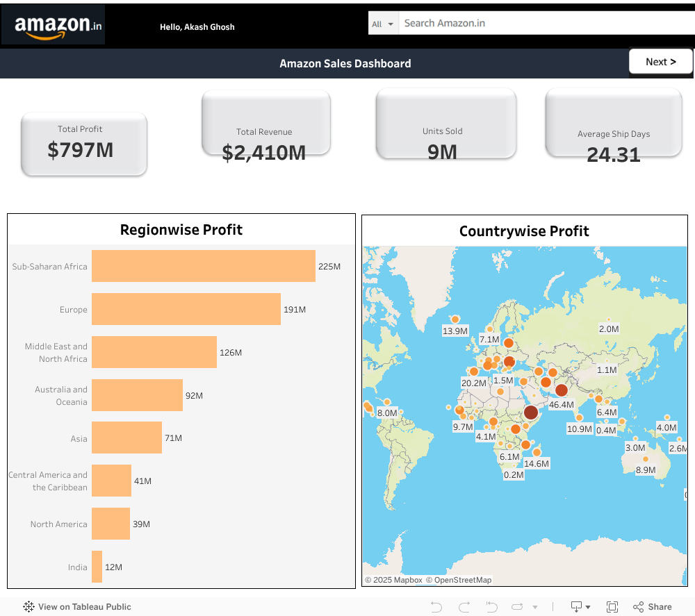Screen dimensions: 695x616
Task: Click the 3.0M map label
Action: click(x=635, y=448)
